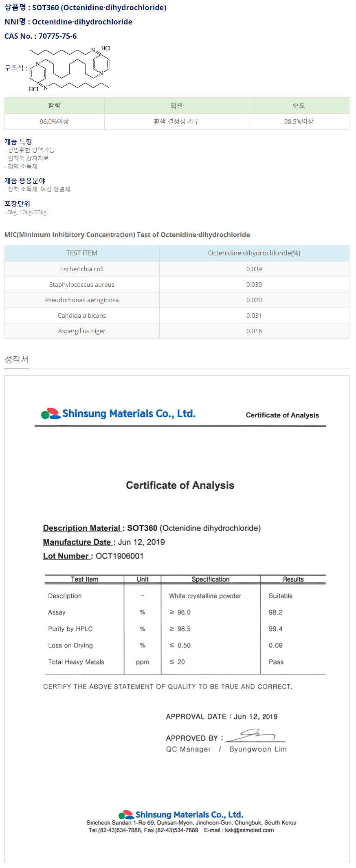This screenshot has height=868, width=356.
Task: Click the Loss on Drying row label
Action: click(x=70, y=646)
